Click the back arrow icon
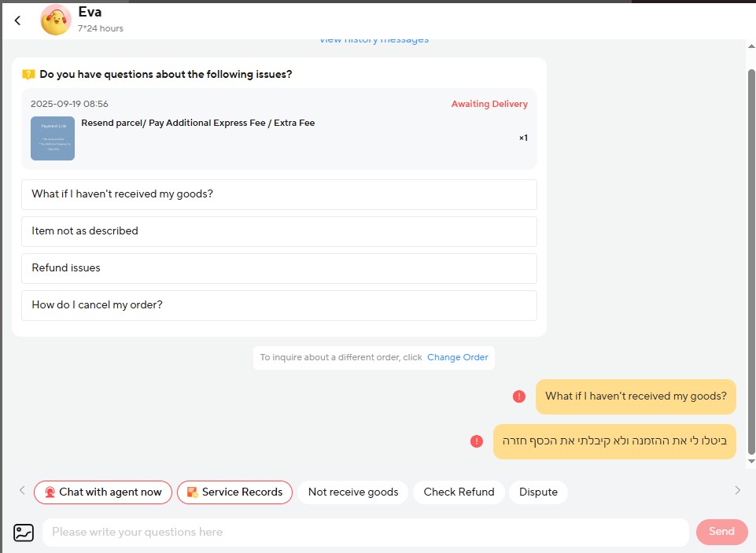The image size is (756, 553). (x=17, y=20)
